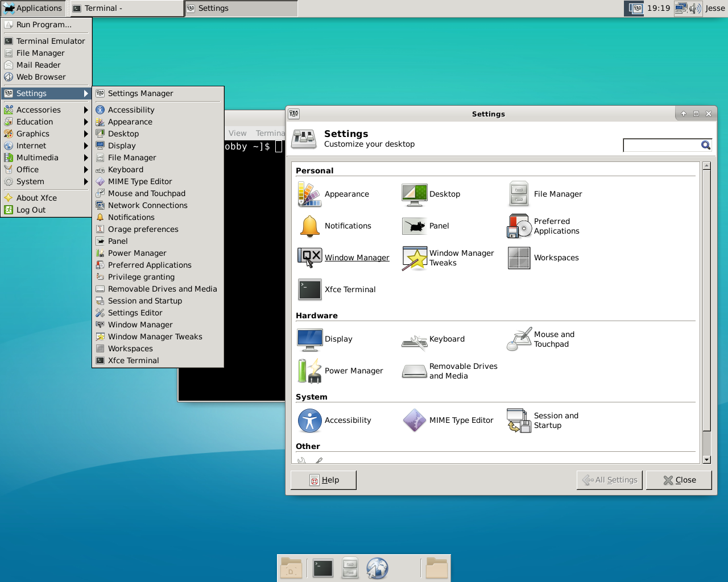Select Mail Reader in Applications menu
This screenshot has width=728, height=582.
pos(47,65)
